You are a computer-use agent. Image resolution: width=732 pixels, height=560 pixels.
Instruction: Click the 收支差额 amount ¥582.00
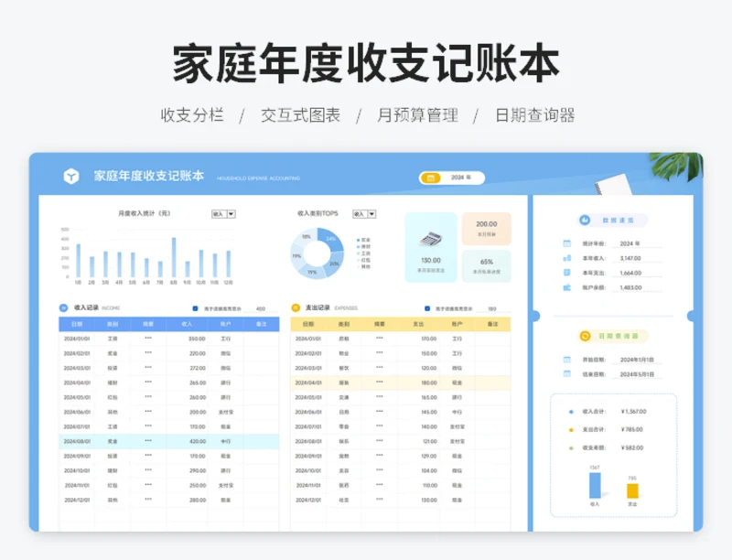(632, 448)
